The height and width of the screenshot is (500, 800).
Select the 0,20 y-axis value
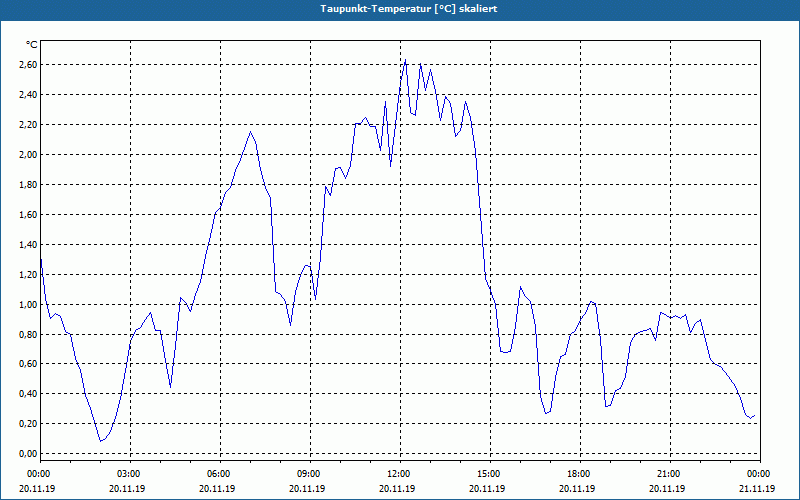tap(29, 423)
